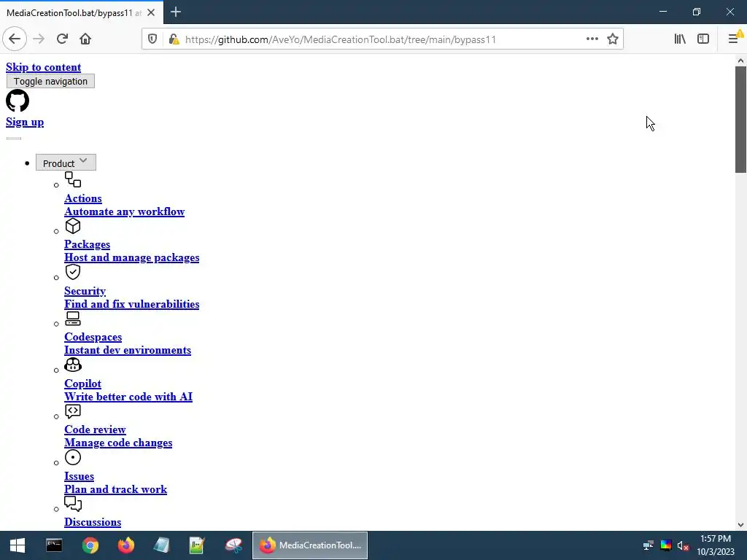
Task: Click the site security padlock warning icon
Action: (174, 39)
